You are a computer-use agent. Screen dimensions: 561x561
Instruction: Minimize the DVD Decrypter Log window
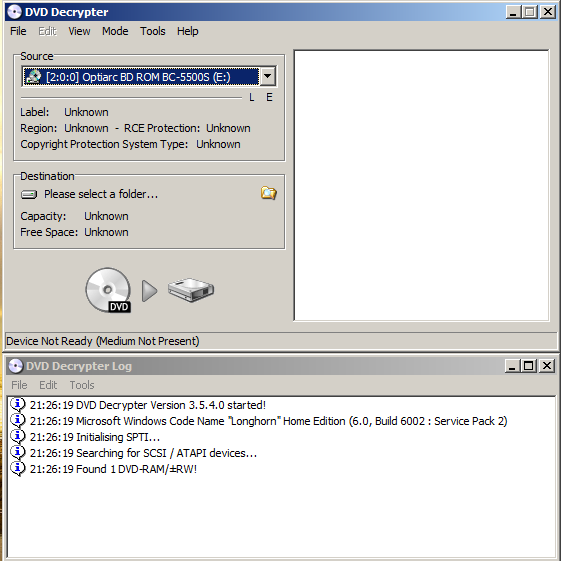(x=512, y=366)
